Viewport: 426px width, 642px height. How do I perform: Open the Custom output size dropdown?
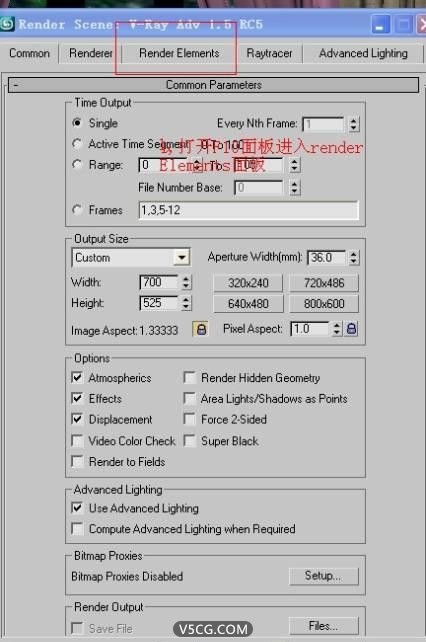(x=181, y=258)
